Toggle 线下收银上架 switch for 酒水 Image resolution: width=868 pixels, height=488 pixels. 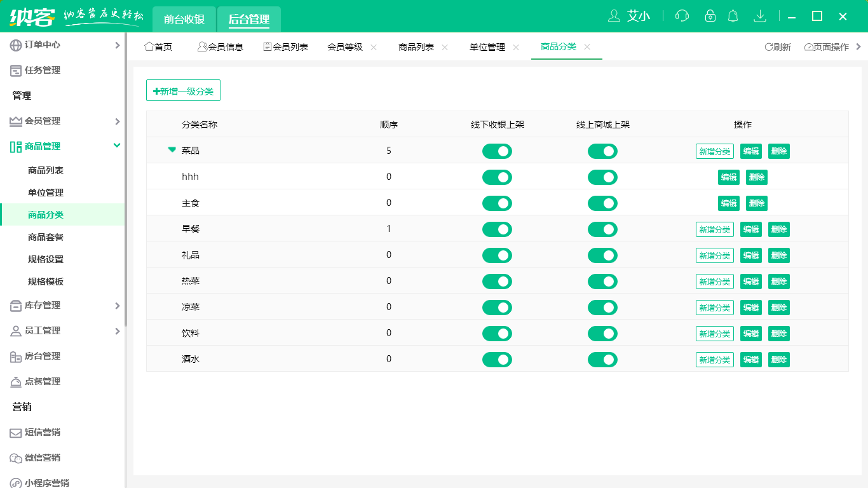point(497,360)
